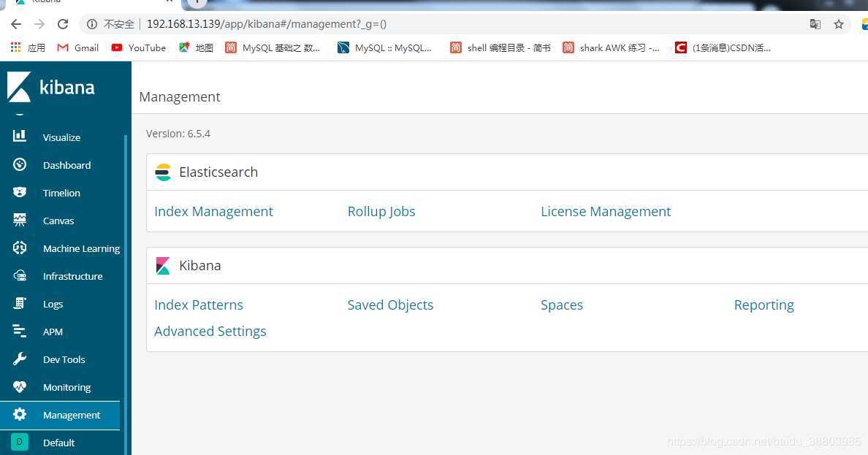This screenshot has height=455, width=868.
Task: Open the Gmail bookmark
Action: 78,47
